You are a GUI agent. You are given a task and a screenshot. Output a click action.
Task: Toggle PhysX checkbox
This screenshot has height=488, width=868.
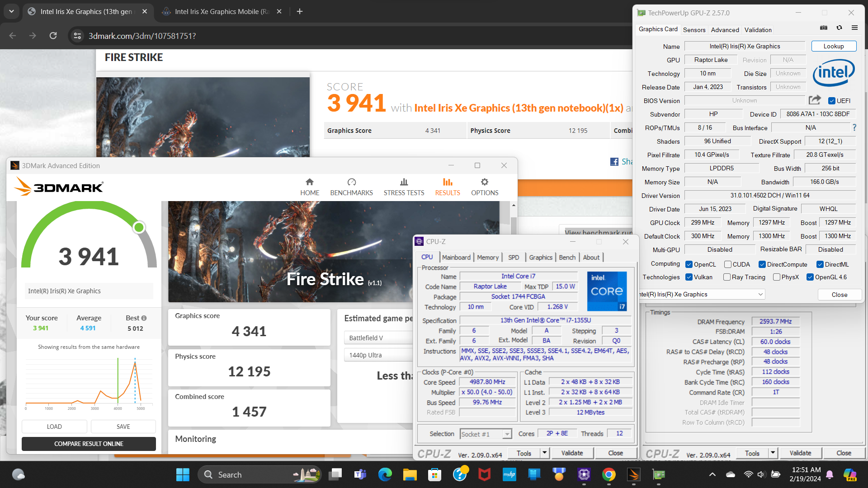coord(777,277)
